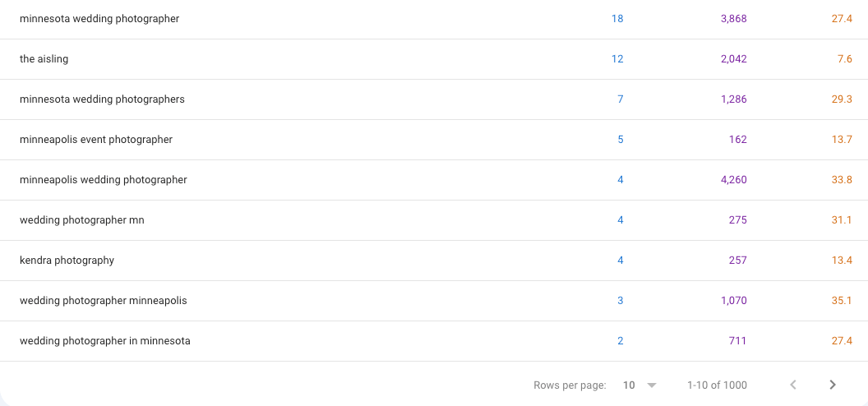Click the 18 clicks value
This screenshot has height=406, width=868.
(617, 18)
